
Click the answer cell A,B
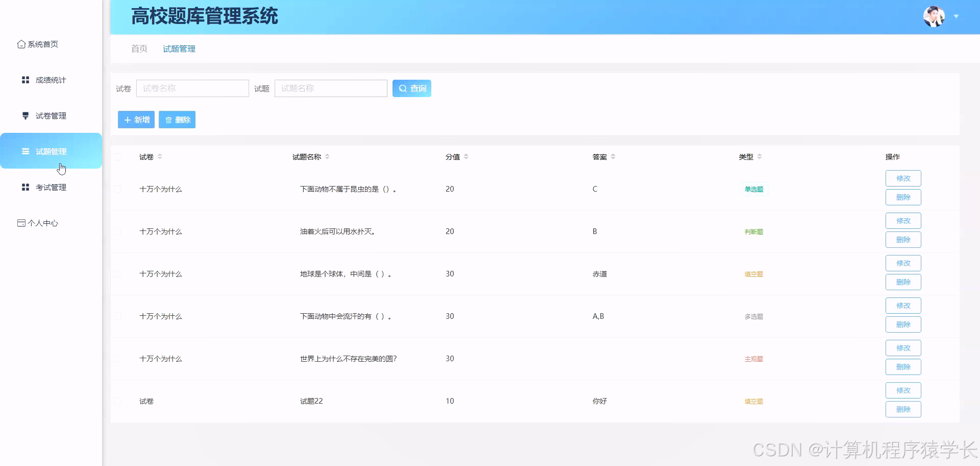(x=598, y=316)
